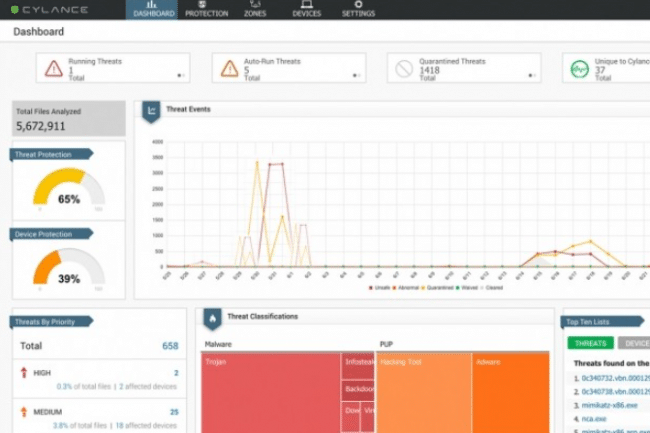Click the Threat Classifications flame icon

(213, 318)
